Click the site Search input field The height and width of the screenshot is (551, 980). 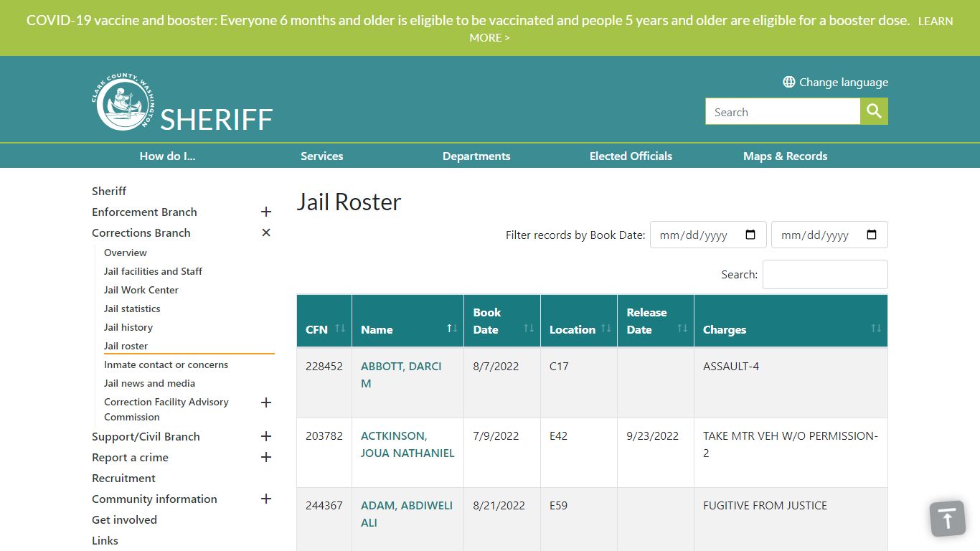point(783,111)
